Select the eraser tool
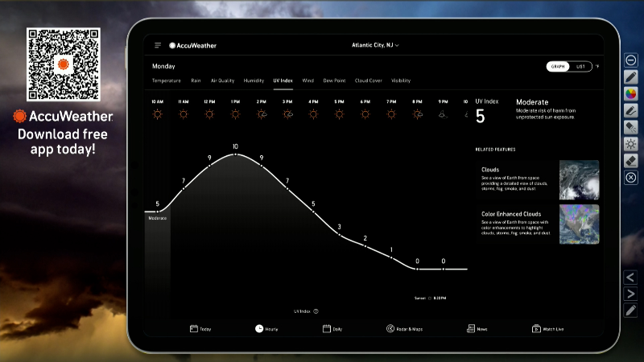 631,161
